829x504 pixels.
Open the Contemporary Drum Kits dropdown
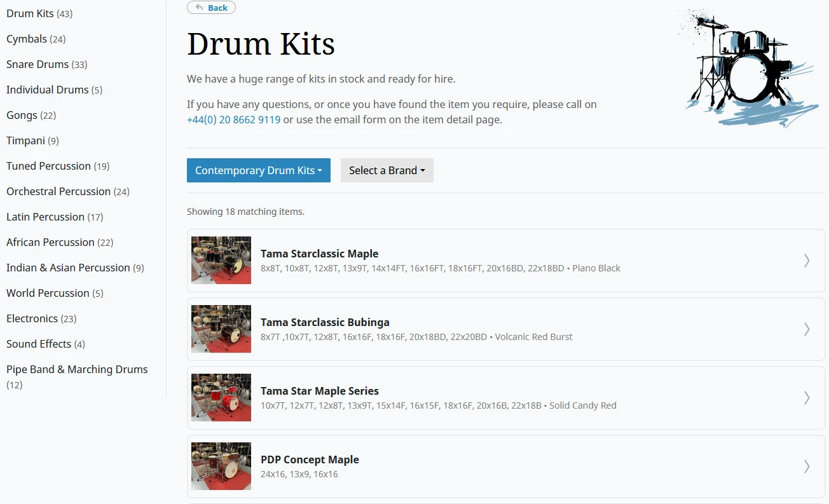pyautogui.click(x=258, y=170)
